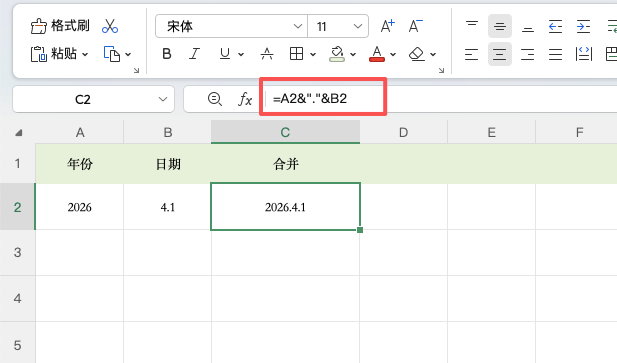Select row 5 header
Image resolution: width=617 pixels, height=363 pixels.
pyautogui.click(x=18, y=345)
